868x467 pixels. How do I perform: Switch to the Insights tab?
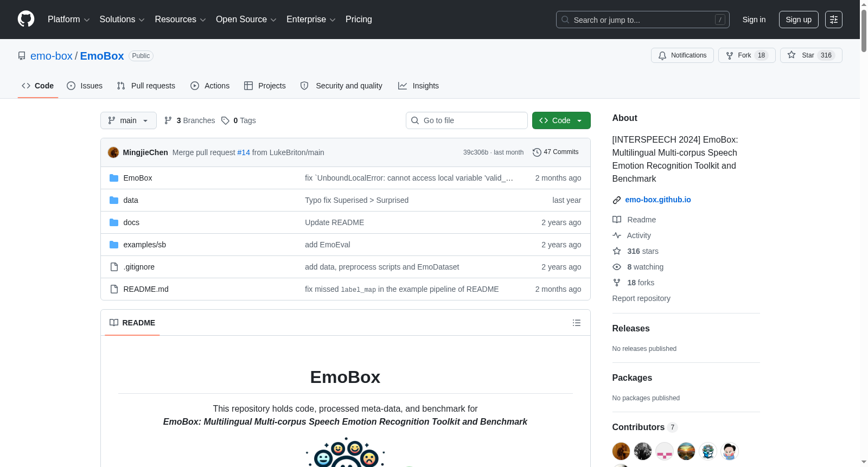418,86
